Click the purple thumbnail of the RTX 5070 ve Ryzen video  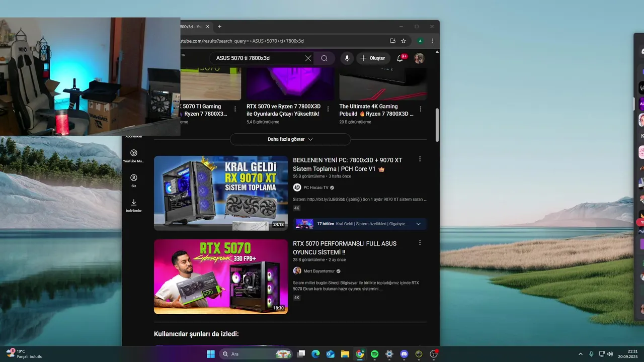[x=290, y=84]
